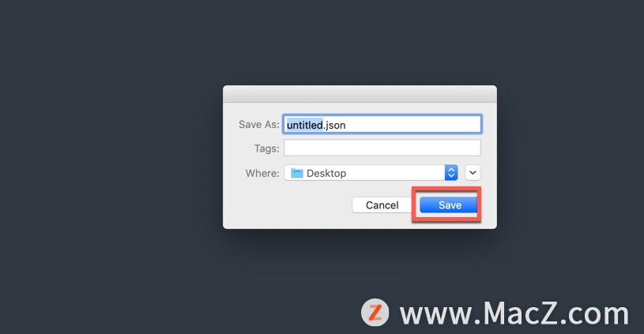The height and width of the screenshot is (334, 644).
Task: Click the dark background outside the dialog
Action: (x=111, y=164)
